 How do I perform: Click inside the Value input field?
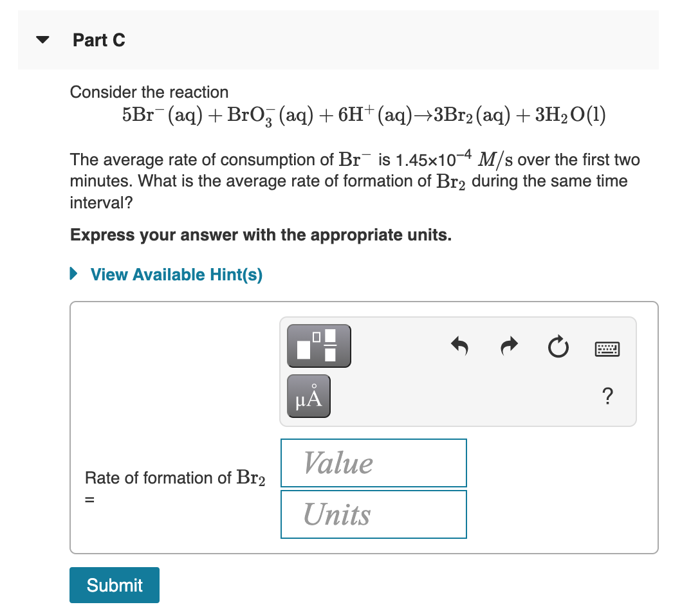pyautogui.click(x=373, y=463)
